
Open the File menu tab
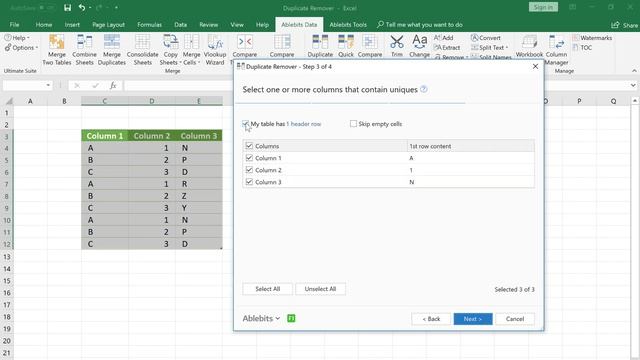[x=14, y=25]
